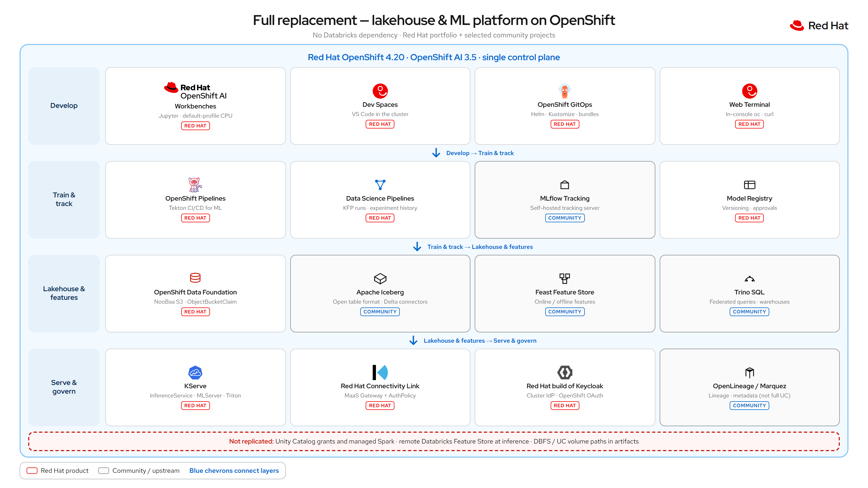Click the COMMUNITY badge under MLflow Tracking
Screen dimensions: 868x488
click(x=564, y=218)
